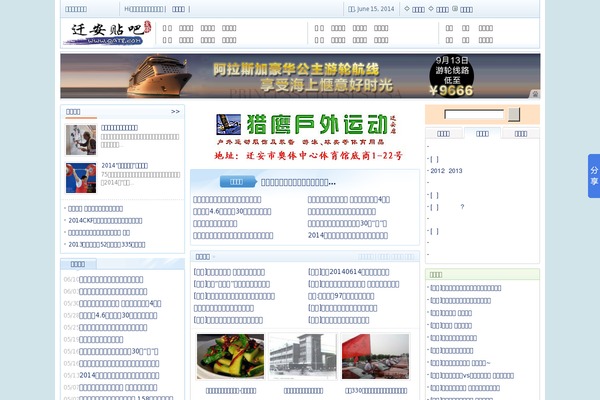
Task: Open the 2012 2013 entry in the tabbed panel
Action: click(x=446, y=171)
